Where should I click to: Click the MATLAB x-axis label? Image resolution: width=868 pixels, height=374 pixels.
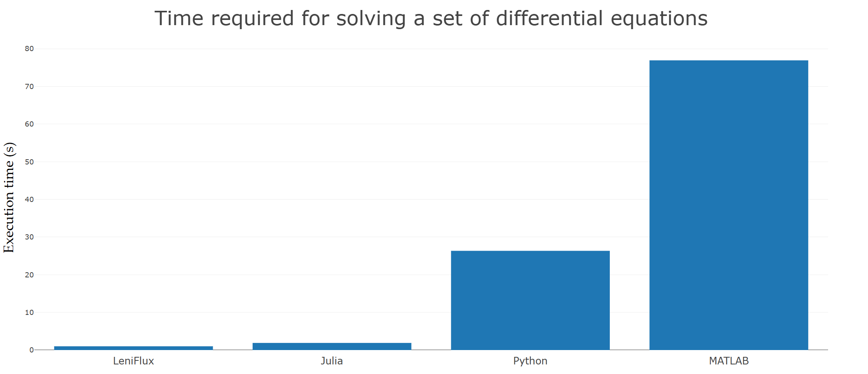(728, 361)
